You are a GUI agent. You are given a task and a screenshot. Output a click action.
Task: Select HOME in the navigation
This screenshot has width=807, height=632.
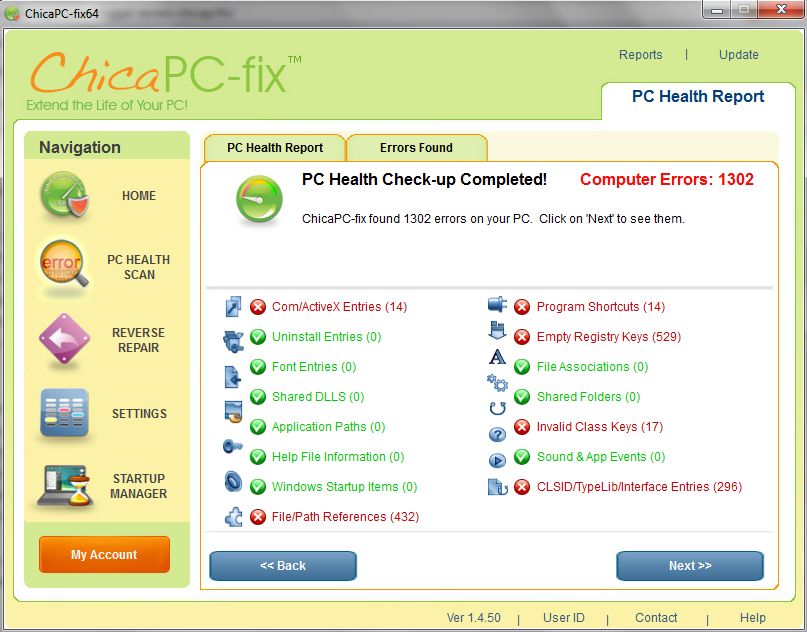pos(138,196)
